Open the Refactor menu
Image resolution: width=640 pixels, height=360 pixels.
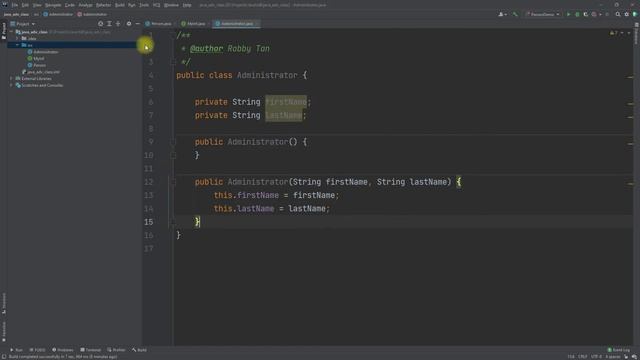103,5
